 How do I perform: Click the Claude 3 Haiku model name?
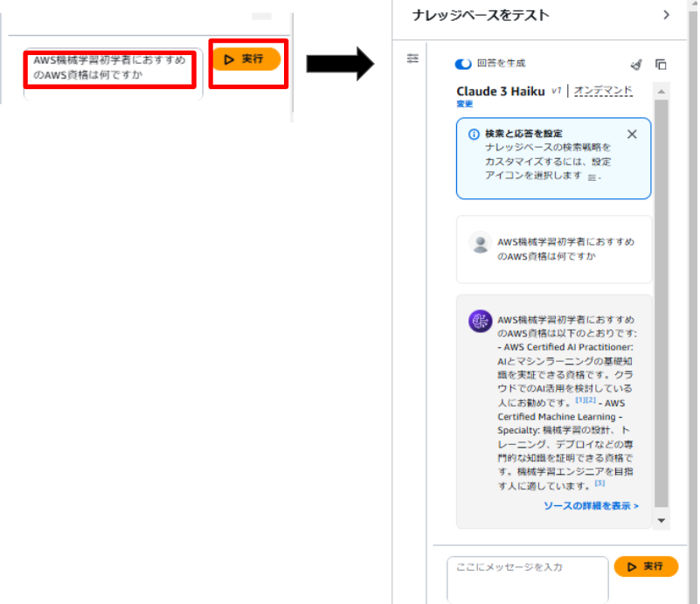500,92
